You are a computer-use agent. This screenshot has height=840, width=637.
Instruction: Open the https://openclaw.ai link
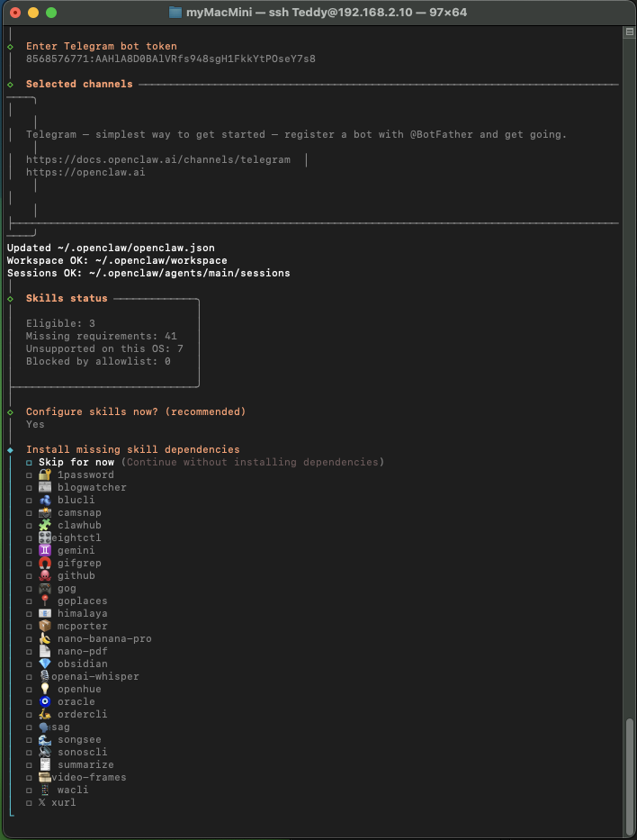pyautogui.click(x=85, y=172)
